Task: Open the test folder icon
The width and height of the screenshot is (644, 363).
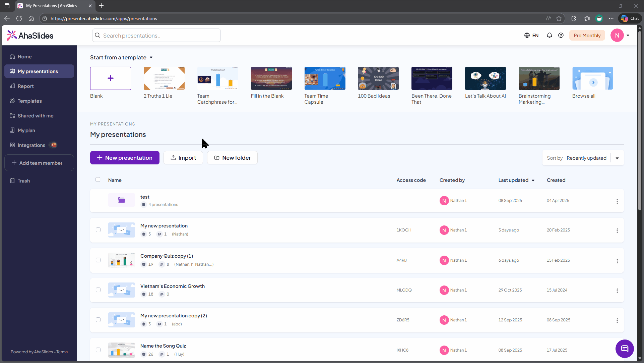Action: click(x=122, y=200)
